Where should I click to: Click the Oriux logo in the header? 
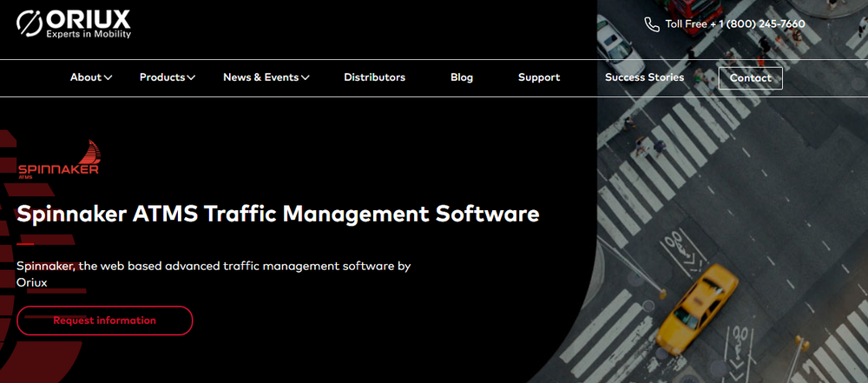(74, 24)
